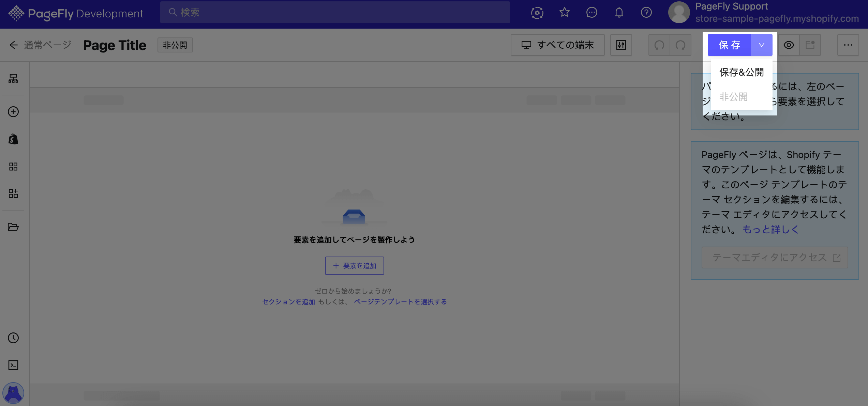Click the store-sample-pagefly.myshopify.com text
This screenshot has width=868, height=406.
coord(777,18)
